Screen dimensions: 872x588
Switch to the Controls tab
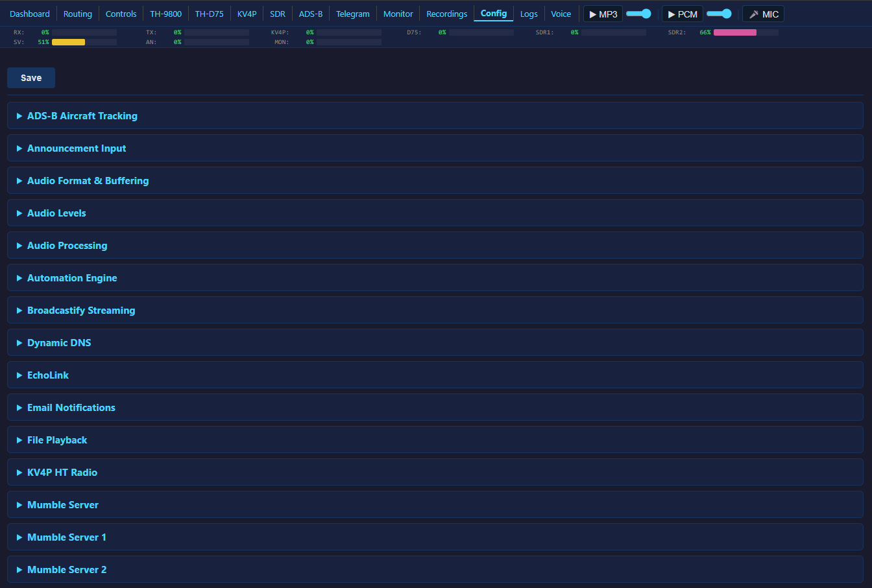click(121, 14)
